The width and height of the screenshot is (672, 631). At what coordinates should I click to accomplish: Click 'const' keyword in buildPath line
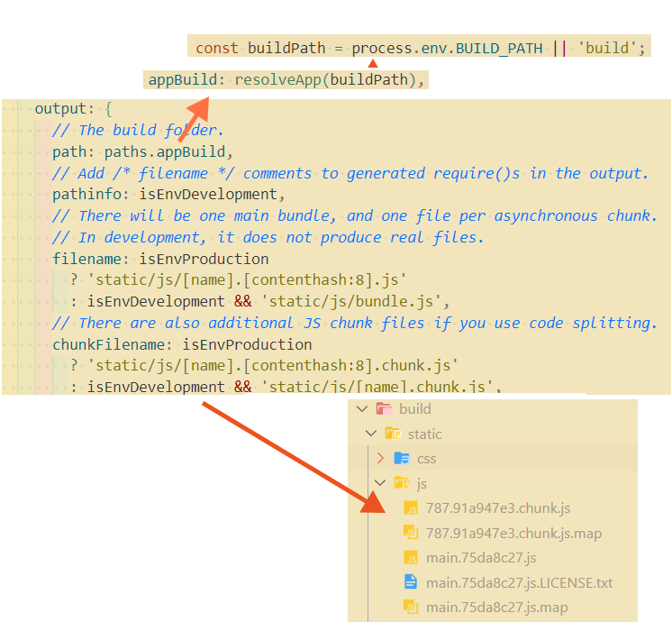tap(217, 48)
